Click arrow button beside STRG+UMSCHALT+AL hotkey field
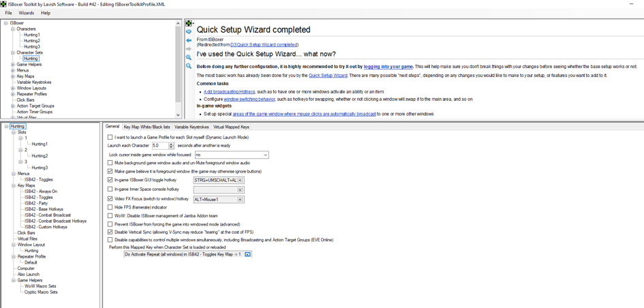 (241, 180)
